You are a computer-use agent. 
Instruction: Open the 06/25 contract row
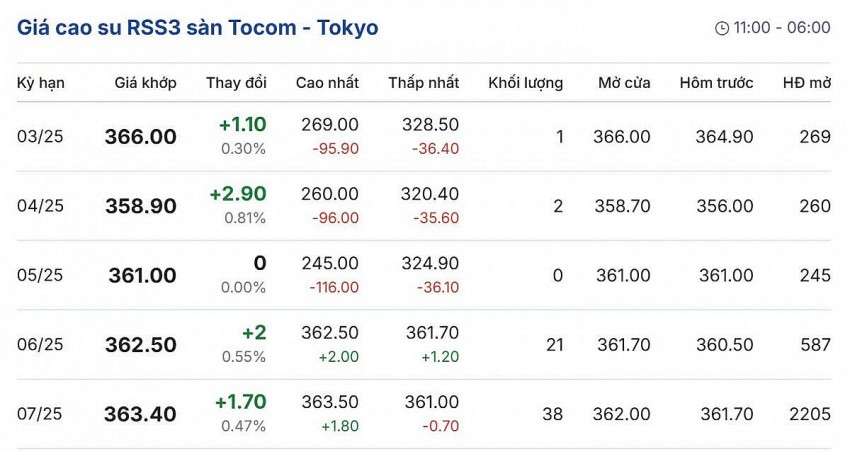point(40,344)
